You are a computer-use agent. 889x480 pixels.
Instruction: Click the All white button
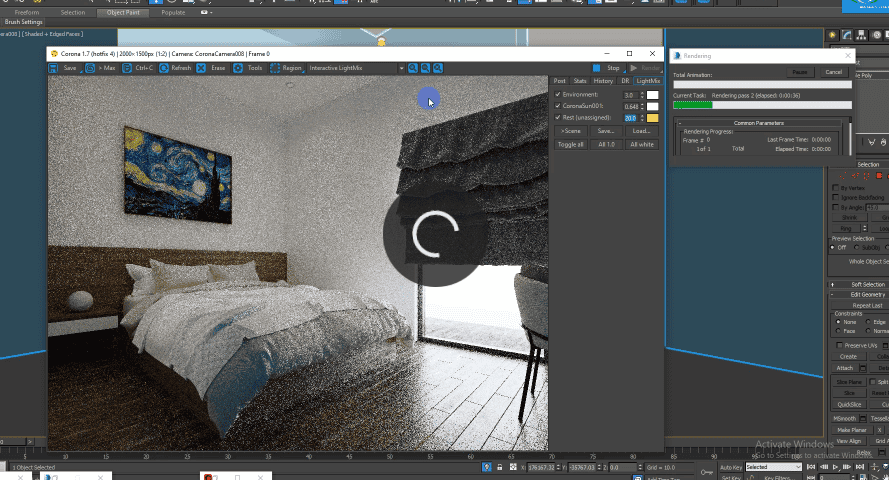click(x=642, y=145)
